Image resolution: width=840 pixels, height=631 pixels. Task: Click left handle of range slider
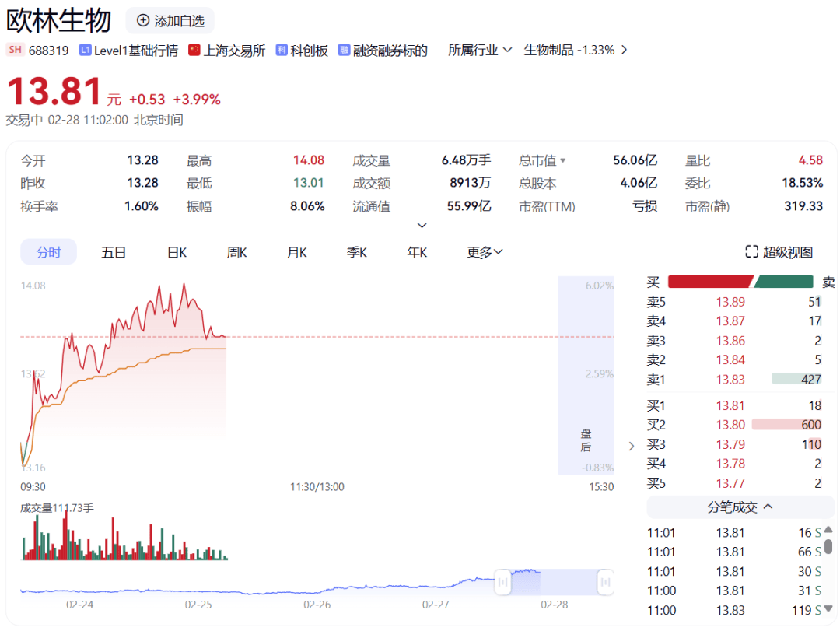[502, 582]
